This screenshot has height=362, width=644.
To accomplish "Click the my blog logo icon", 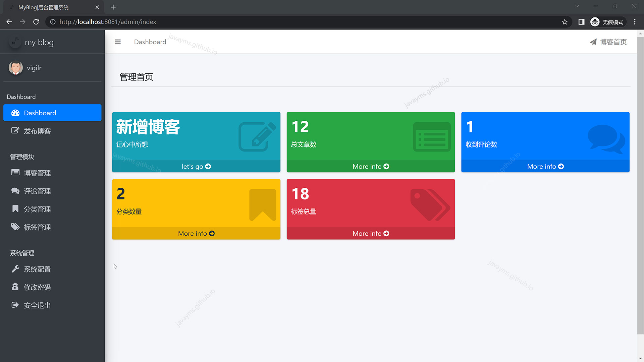I will point(15,42).
